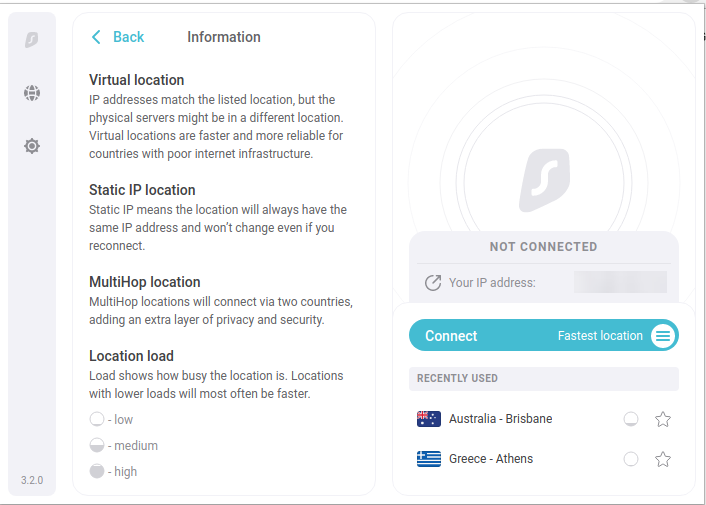
Task: Click the Information page title
Action: pos(224,37)
